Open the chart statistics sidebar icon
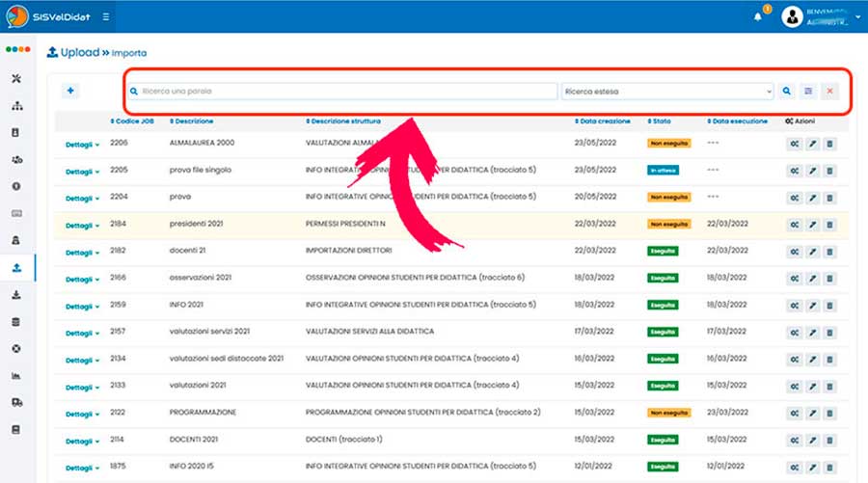The height and width of the screenshot is (483, 868). (14, 375)
